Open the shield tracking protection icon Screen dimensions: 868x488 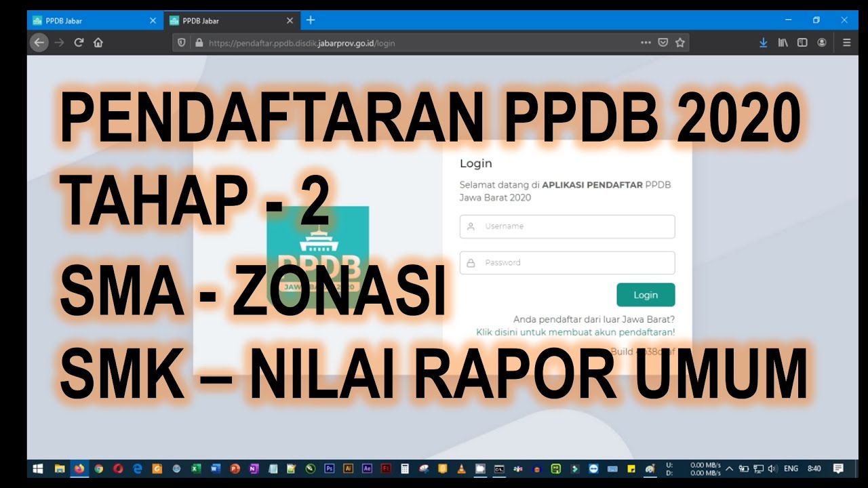point(182,43)
